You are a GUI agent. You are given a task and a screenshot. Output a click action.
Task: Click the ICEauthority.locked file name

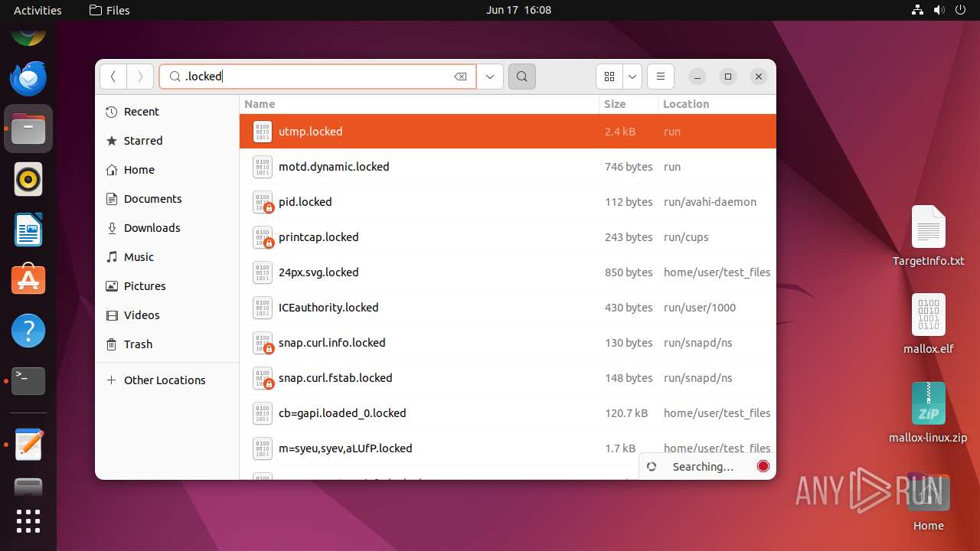[x=328, y=308]
